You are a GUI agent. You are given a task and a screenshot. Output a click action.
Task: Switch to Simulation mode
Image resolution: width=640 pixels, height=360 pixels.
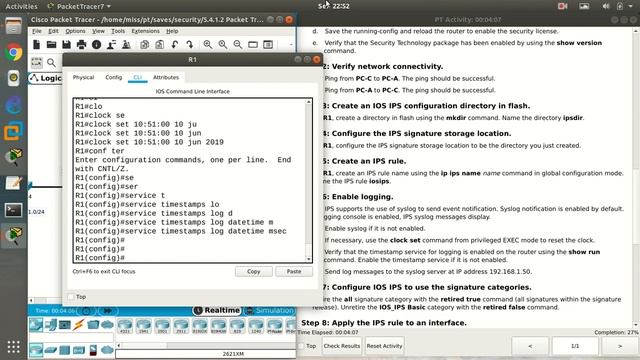tap(270, 310)
